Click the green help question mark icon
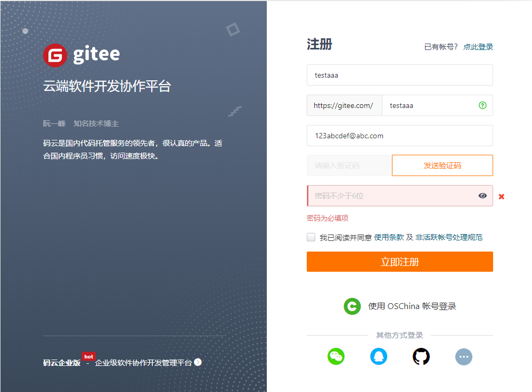The height and width of the screenshot is (392, 532). click(482, 105)
